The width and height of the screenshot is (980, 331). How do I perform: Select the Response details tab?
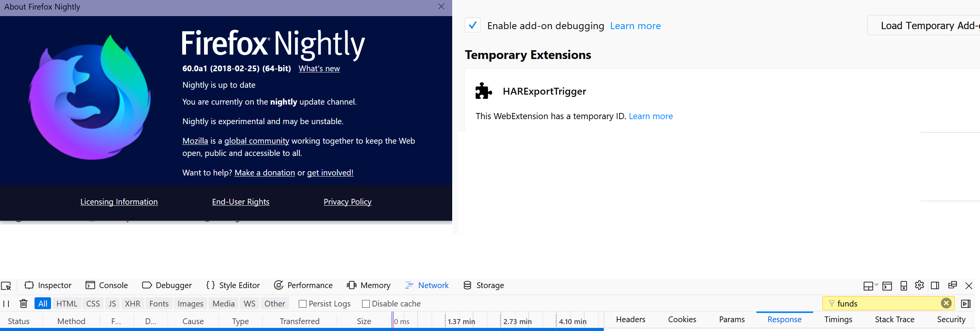pyautogui.click(x=784, y=320)
